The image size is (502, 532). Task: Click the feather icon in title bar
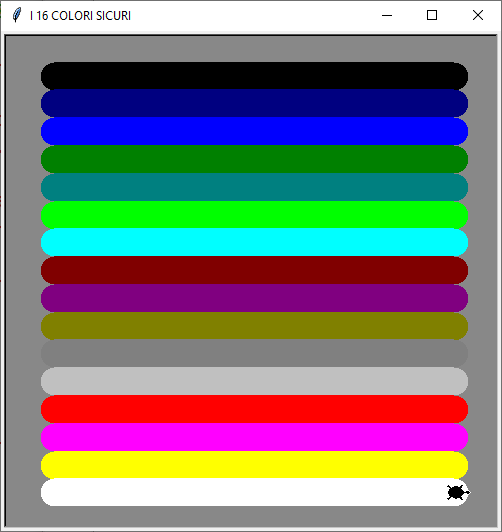tap(17, 15)
